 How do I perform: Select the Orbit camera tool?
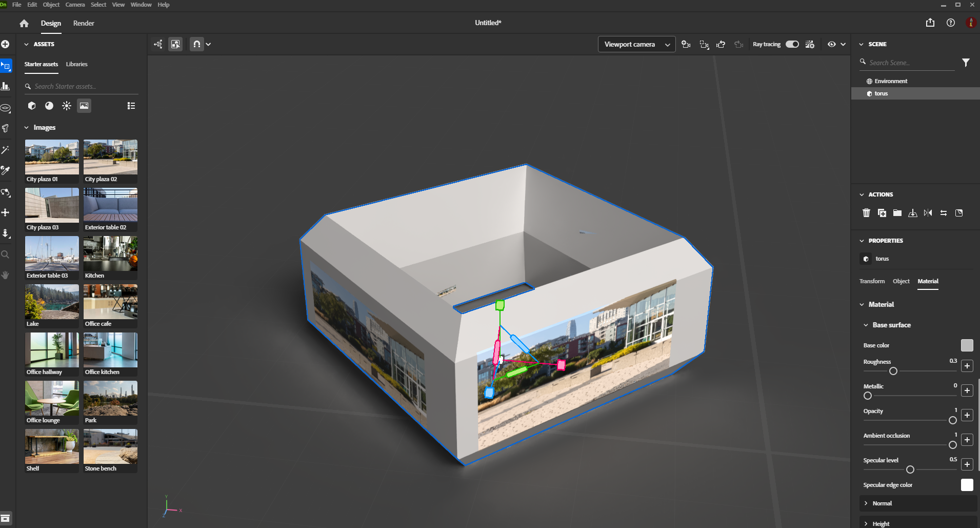point(6,192)
